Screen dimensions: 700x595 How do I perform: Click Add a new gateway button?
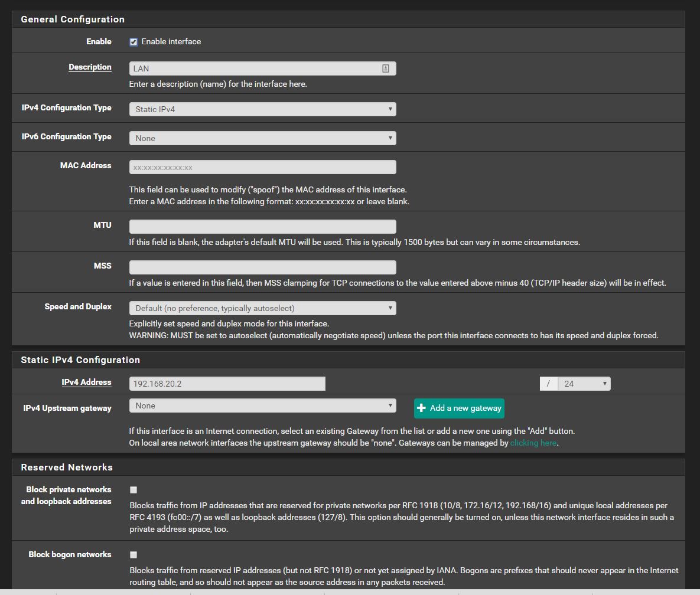click(x=459, y=408)
